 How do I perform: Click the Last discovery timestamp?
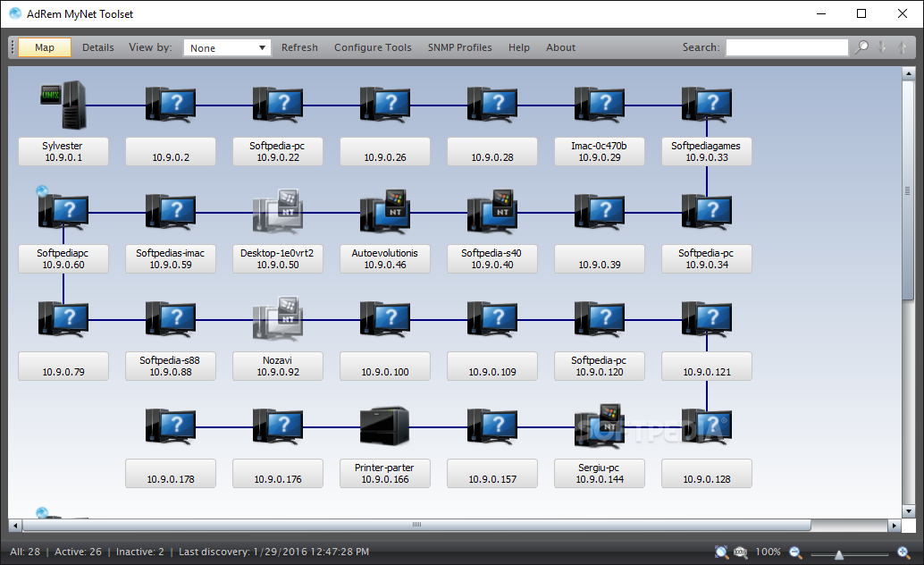[x=274, y=552]
